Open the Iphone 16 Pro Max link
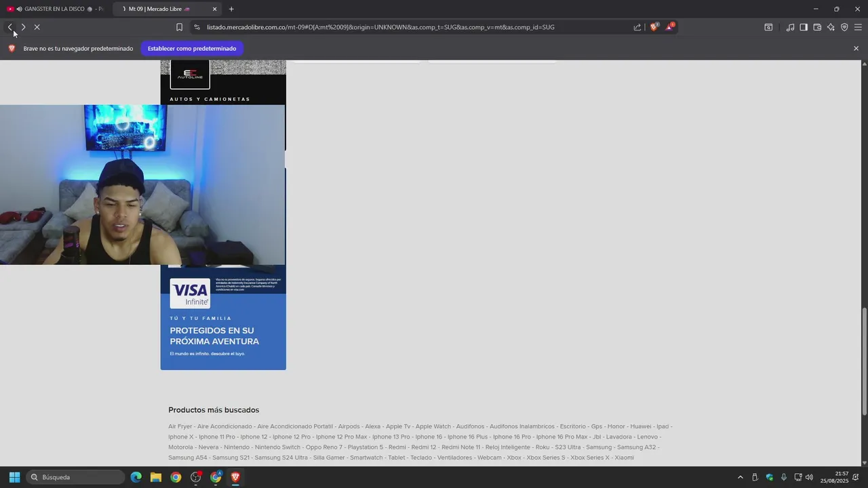The height and width of the screenshot is (488, 868). 561,437
